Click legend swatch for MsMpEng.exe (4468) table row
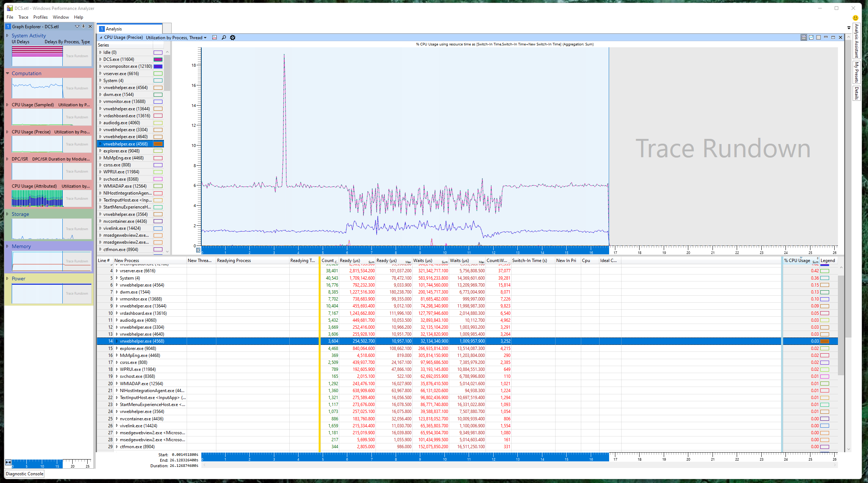This screenshot has width=868, height=483. pos(825,355)
